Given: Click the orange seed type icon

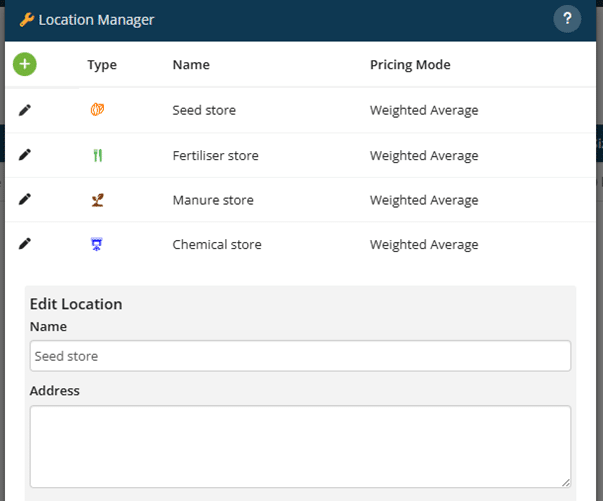Looking at the screenshot, I should pos(97,110).
